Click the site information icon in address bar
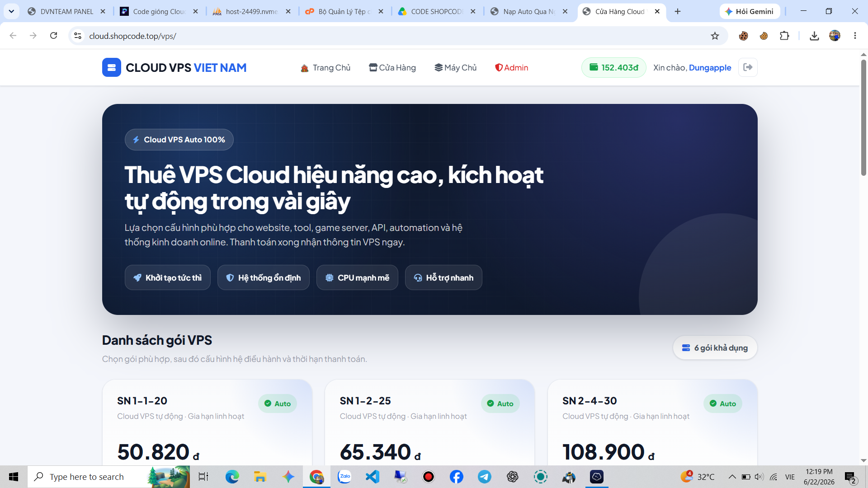Viewport: 868px width, 488px height. pyautogui.click(x=78, y=36)
